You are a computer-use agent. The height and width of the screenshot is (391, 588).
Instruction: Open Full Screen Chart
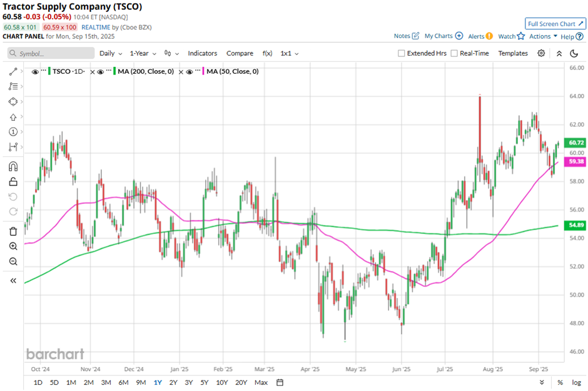point(555,24)
